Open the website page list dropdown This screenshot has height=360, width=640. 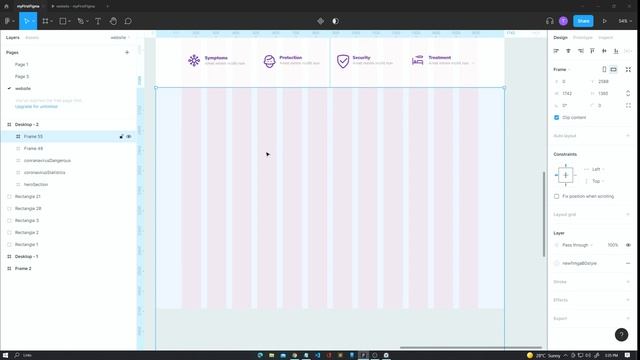pos(120,38)
